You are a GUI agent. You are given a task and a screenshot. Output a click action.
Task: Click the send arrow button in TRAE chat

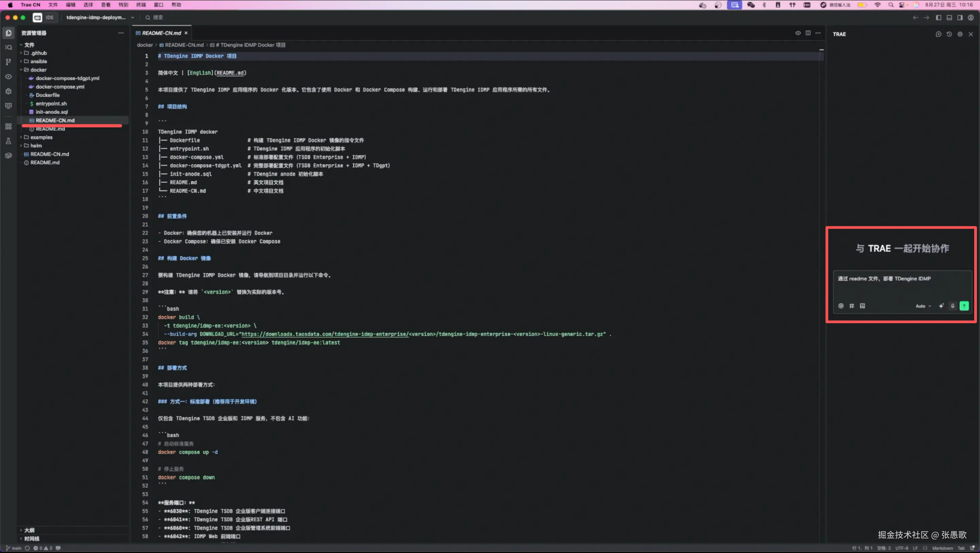click(x=964, y=306)
